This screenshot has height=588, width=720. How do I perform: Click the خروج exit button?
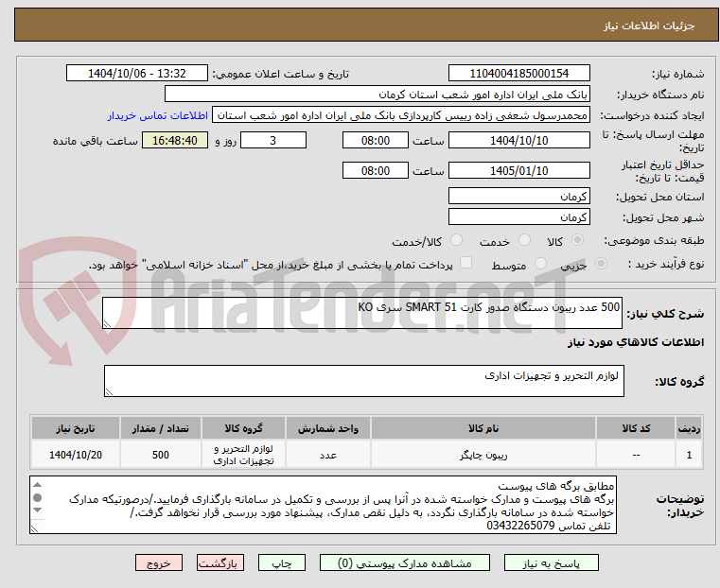(x=159, y=562)
